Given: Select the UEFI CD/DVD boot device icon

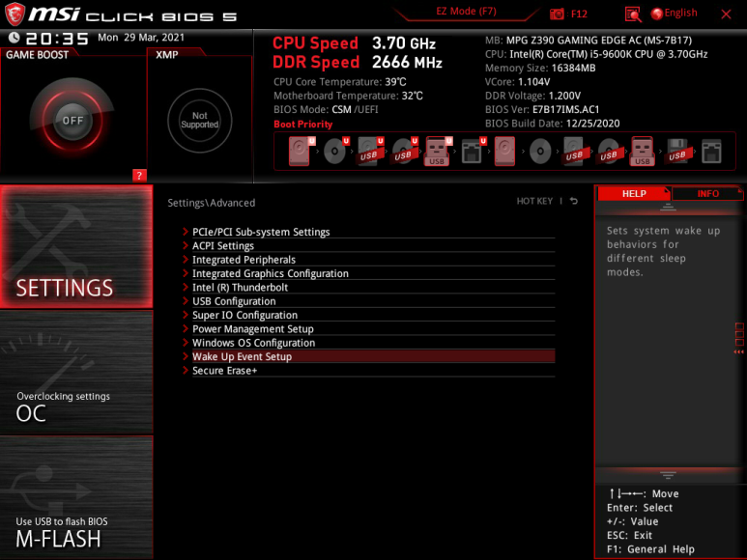Looking at the screenshot, I should [x=336, y=152].
